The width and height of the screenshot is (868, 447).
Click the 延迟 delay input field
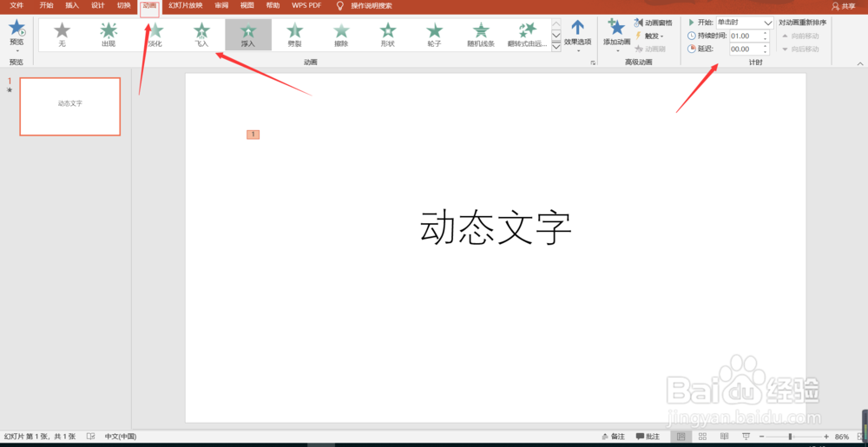pyautogui.click(x=746, y=49)
